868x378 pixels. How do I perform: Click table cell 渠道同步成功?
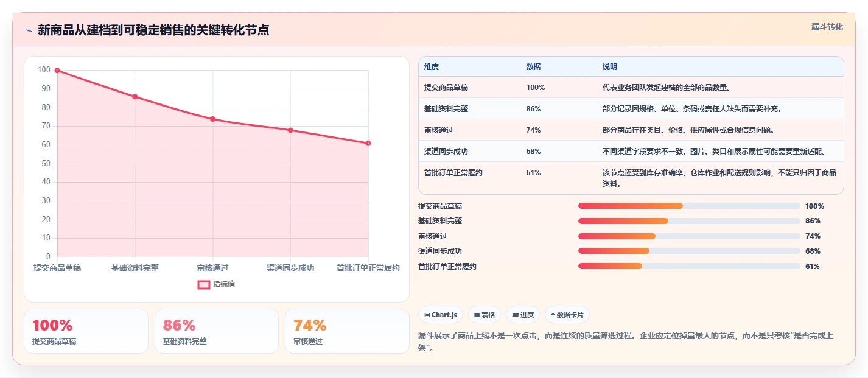[446, 152]
